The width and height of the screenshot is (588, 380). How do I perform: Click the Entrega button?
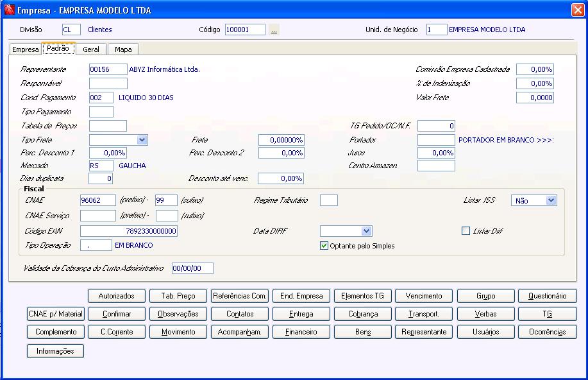[301, 314]
